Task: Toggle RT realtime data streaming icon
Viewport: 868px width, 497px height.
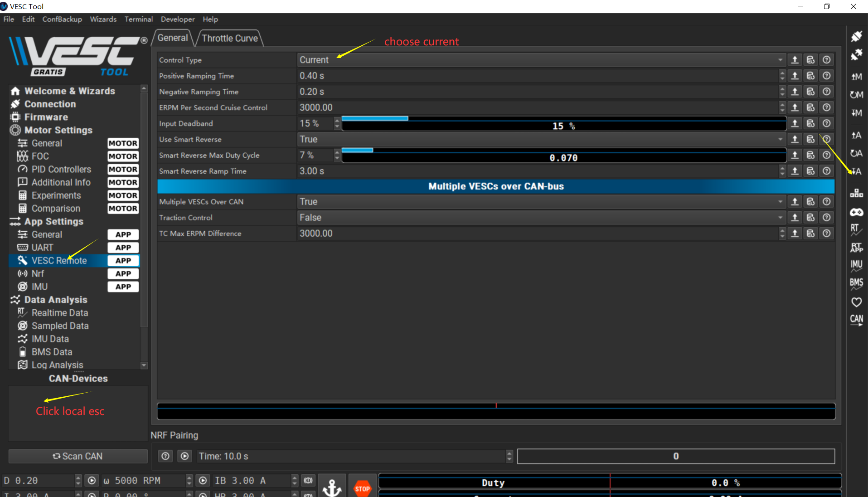Action: [856, 229]
